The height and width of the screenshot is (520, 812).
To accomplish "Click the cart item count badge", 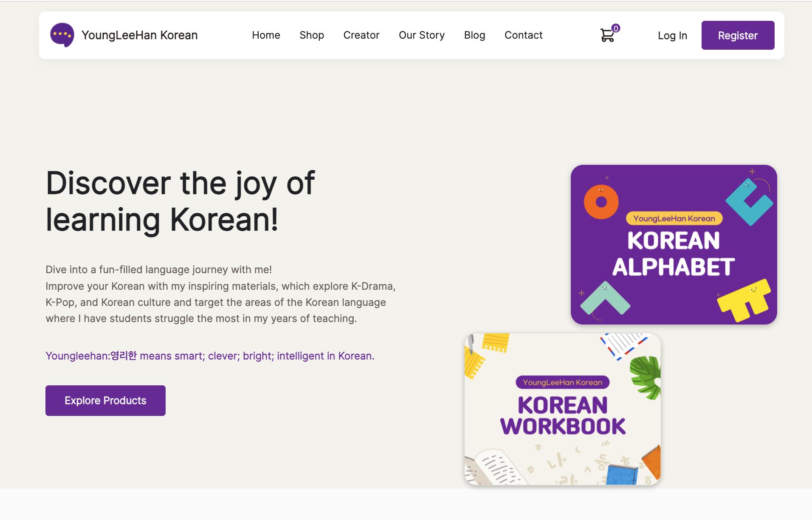I will [616, 28].
